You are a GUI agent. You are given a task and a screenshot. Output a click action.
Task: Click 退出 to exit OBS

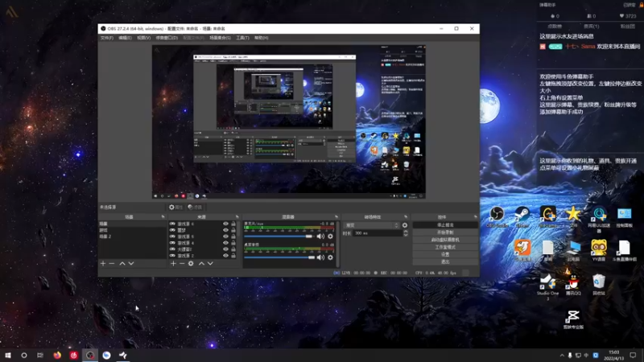tap(445, 261)
